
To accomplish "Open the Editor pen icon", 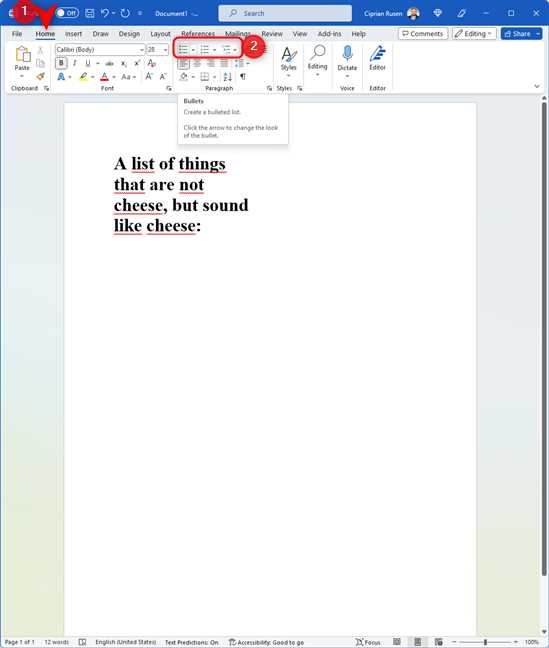I will click(x=377, y=59).
